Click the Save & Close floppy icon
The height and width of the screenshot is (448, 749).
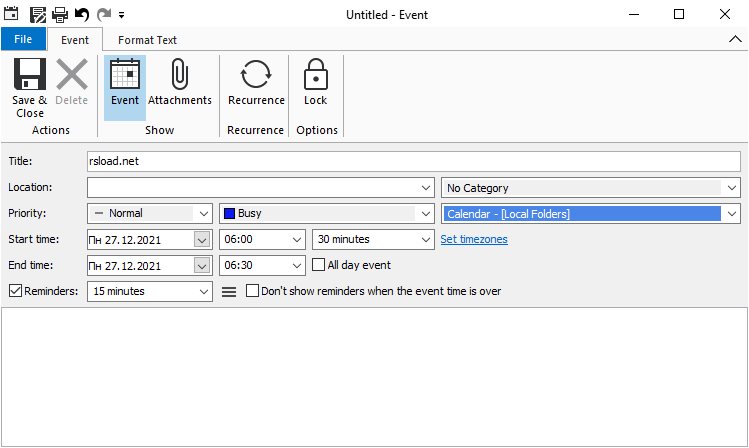click(30, 74)
